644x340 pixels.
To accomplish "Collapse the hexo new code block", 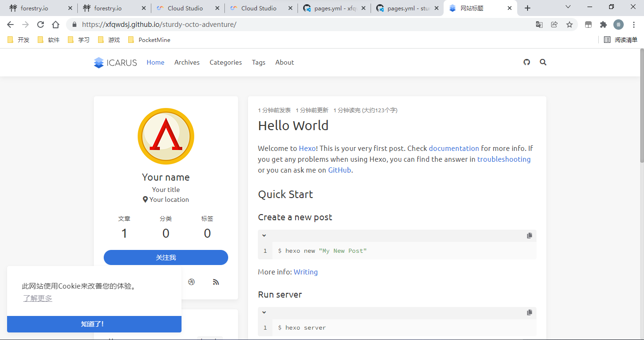I will (264, 236).
